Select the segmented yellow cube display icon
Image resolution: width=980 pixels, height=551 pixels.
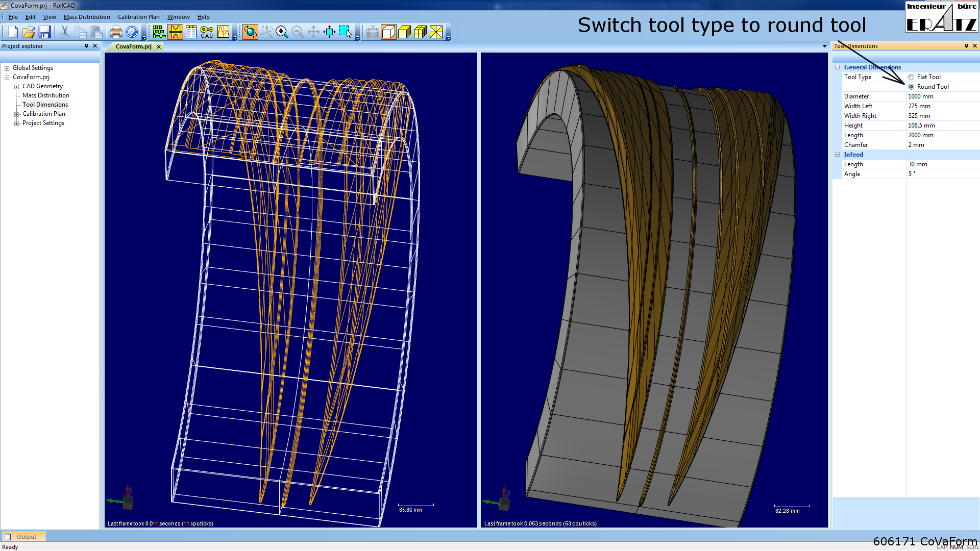click(x=420, y=32)
